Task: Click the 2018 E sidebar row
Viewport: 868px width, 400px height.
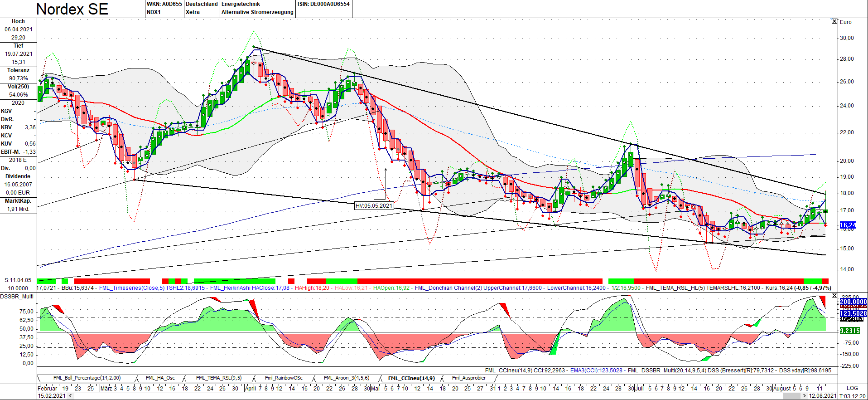Action: click(x=18, y=160)
